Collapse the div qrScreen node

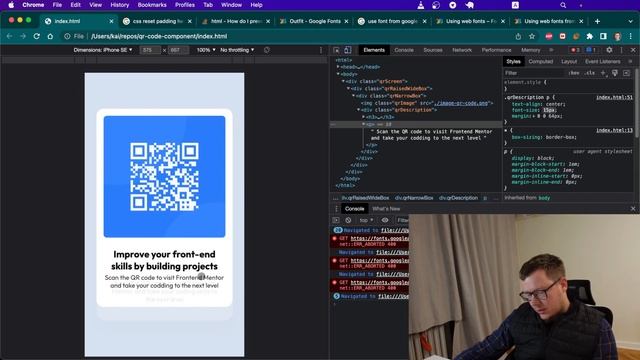(343, 81)
